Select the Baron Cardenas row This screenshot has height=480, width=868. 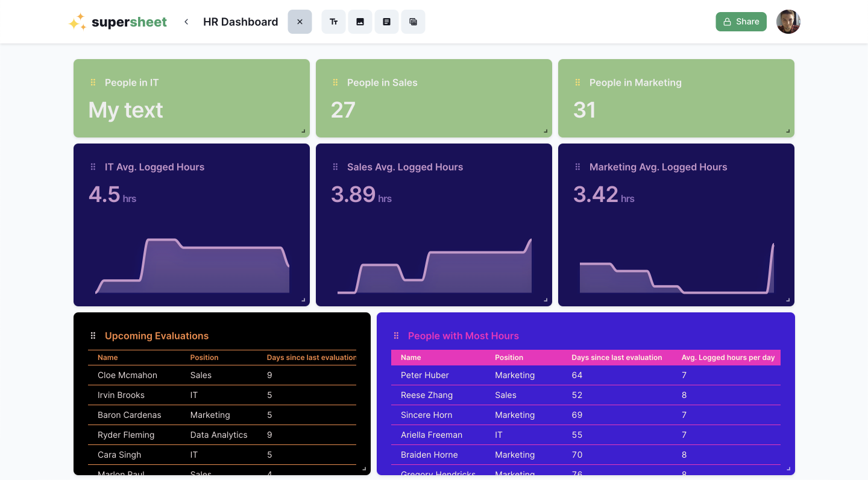tap(222, 415)
